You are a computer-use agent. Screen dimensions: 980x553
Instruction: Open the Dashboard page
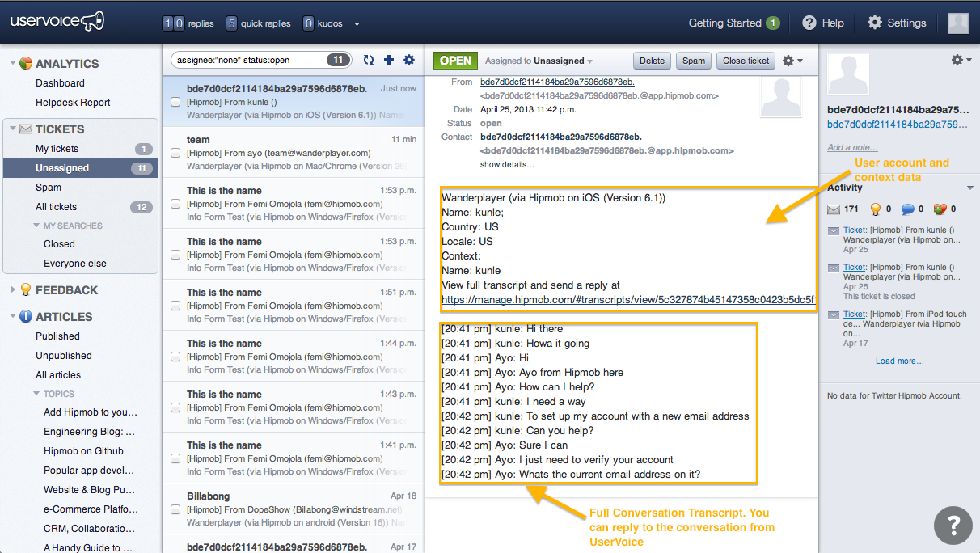pos(60,83)
